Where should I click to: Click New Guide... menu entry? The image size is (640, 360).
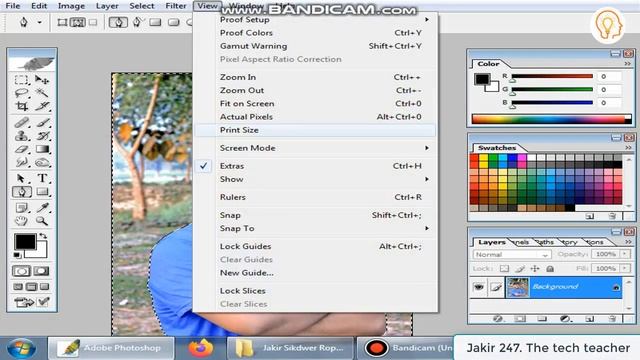tap(315, 273)
